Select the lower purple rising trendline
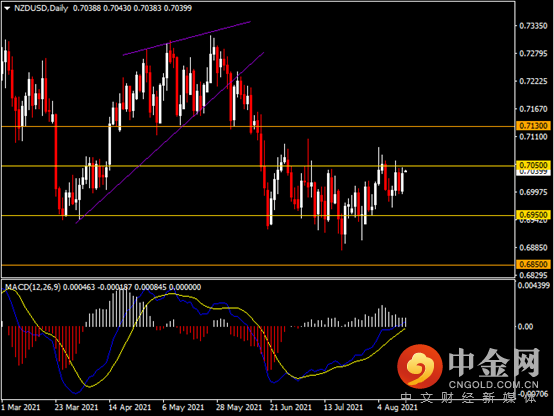This screenshot has height=416, width=554. click(170, 138)
